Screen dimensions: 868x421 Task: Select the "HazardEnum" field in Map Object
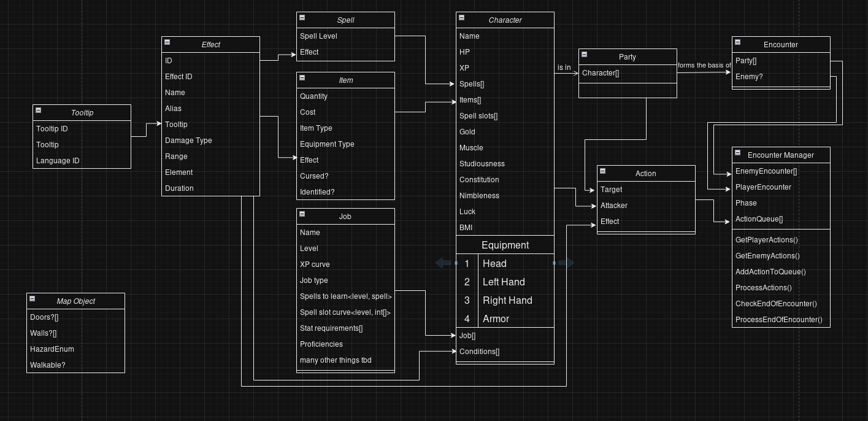coord(52,349)
